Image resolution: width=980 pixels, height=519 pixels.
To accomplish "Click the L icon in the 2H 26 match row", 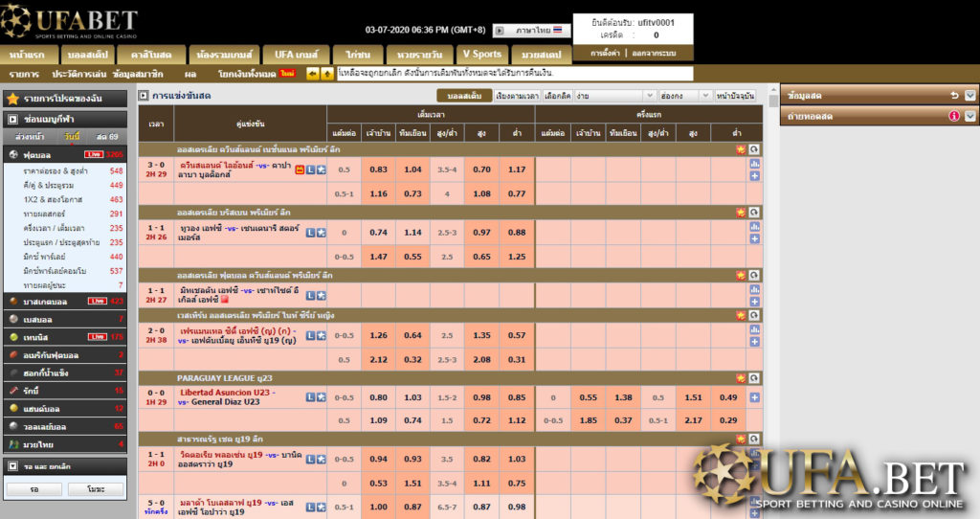I will [310, 233].
